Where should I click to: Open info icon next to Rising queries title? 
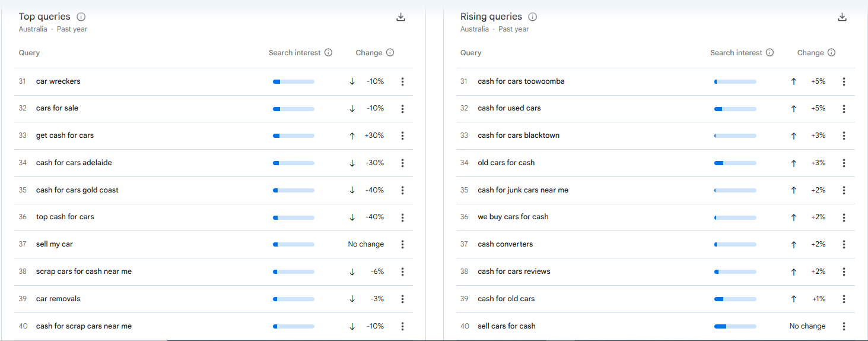pyautogui.click(x=533, y=17)
